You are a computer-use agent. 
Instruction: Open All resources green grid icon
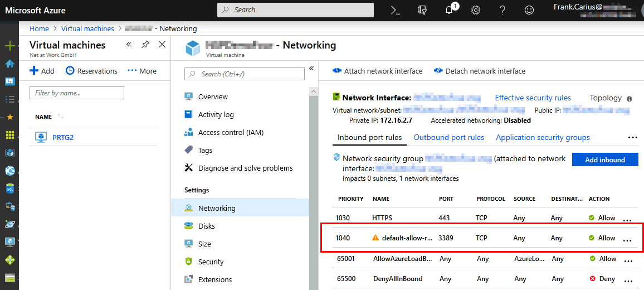pyautogui.click(x=9, y=135)
